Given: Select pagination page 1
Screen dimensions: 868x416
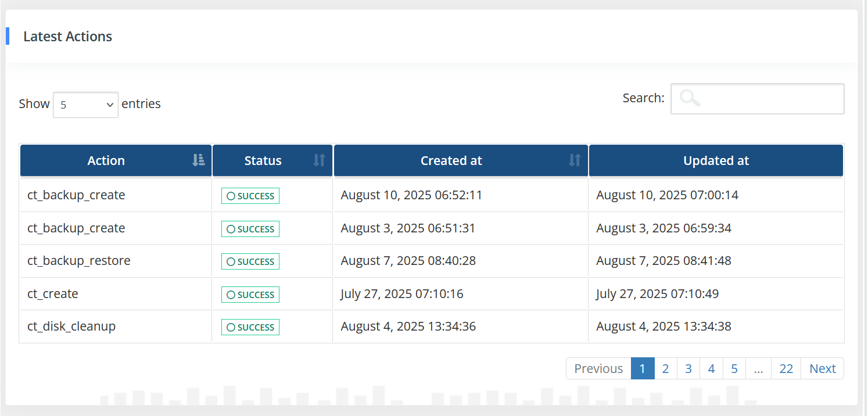Looking at the screenshot, I should click(x=643, y=368).
